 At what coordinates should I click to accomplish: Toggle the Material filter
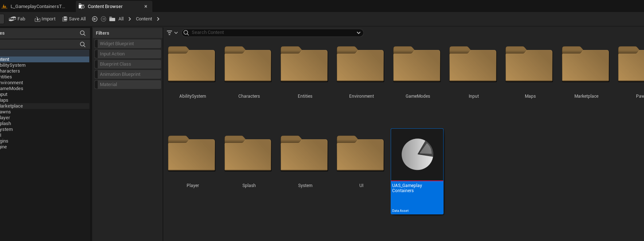click(x=128, y=85)
